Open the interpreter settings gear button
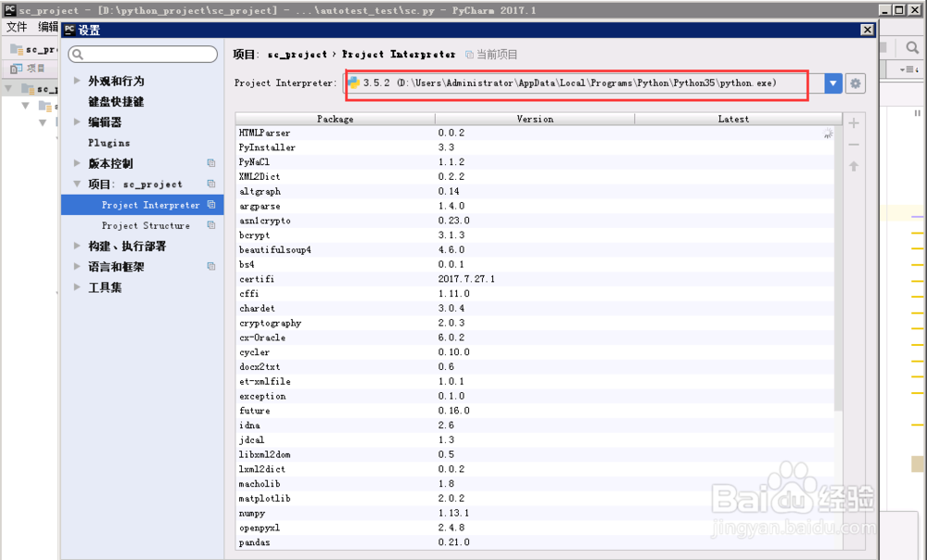 pyautogui.click(x=855, y=83)
